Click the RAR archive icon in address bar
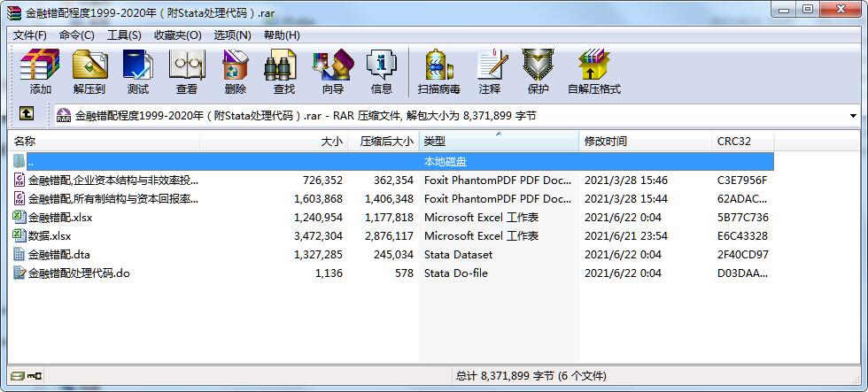Screen dimensions: 868x392 pyautogui.click(x=64, y=116)
